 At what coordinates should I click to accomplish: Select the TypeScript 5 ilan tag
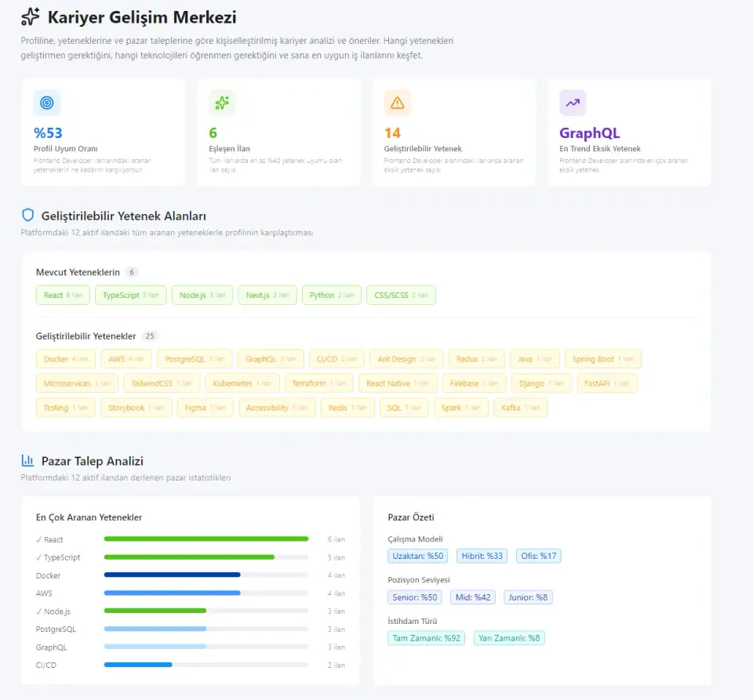(x=131, y=295)
